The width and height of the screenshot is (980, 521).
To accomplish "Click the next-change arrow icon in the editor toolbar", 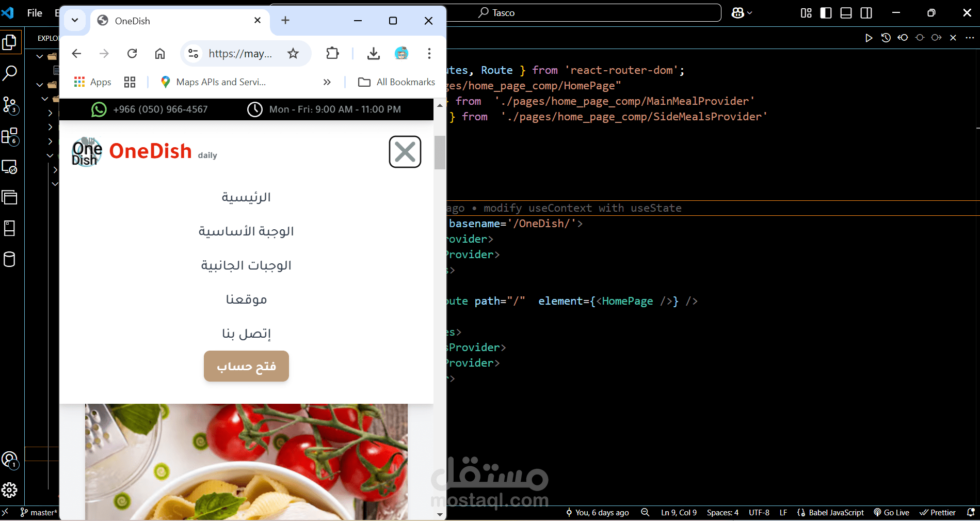I will pos(936,38).
